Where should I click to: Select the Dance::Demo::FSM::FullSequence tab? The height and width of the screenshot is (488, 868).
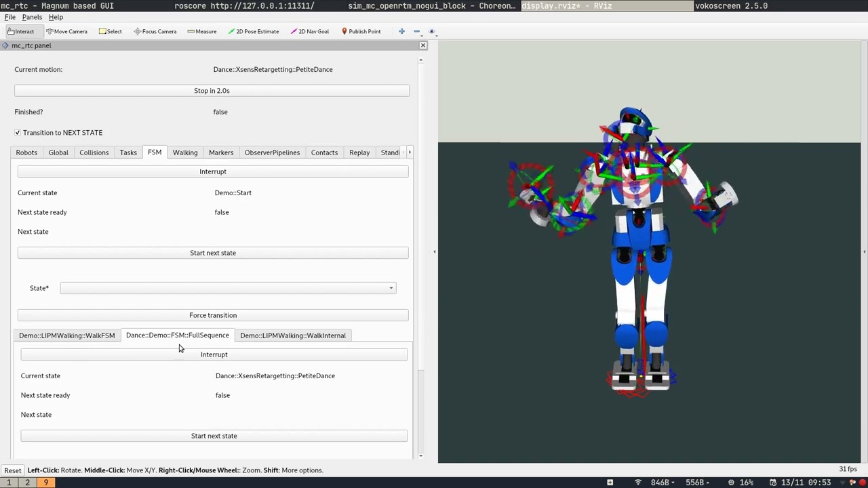click(x=178, y=335)
